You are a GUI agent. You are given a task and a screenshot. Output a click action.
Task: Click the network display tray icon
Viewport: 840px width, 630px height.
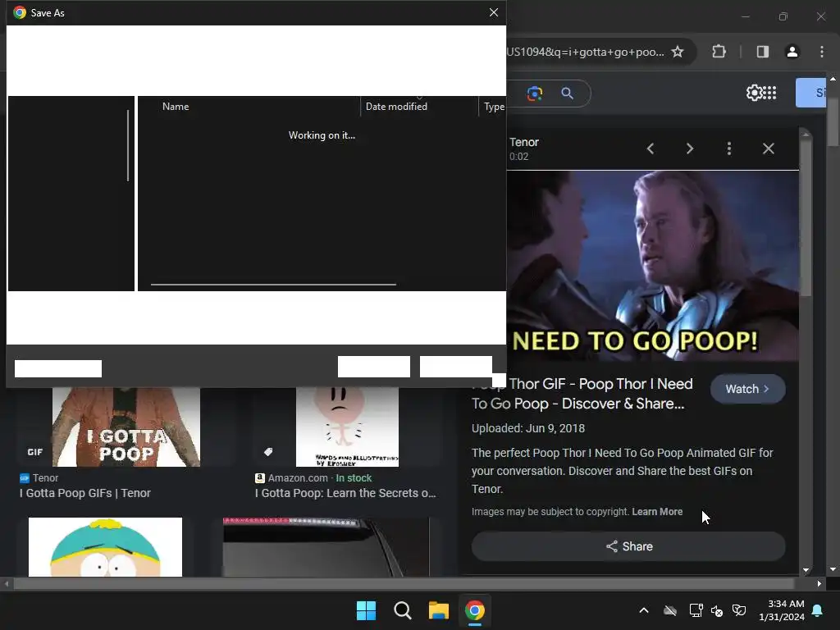coord(696,610)
